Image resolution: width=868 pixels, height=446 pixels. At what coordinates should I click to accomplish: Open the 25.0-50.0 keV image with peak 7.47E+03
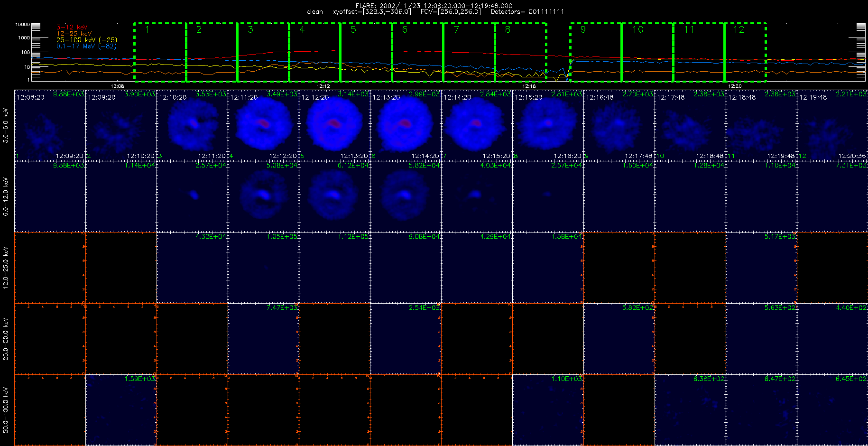[263, 339]
